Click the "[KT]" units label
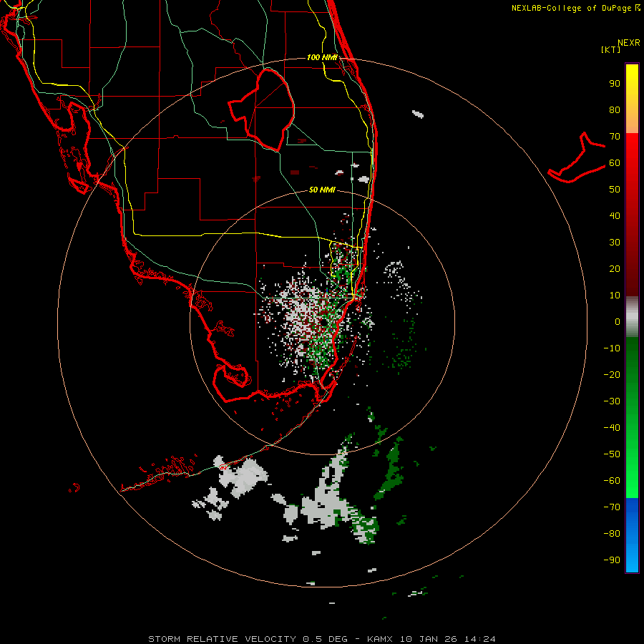Image resolution: width=644 pixels, height=644 pixels. [x=610, y=49]
